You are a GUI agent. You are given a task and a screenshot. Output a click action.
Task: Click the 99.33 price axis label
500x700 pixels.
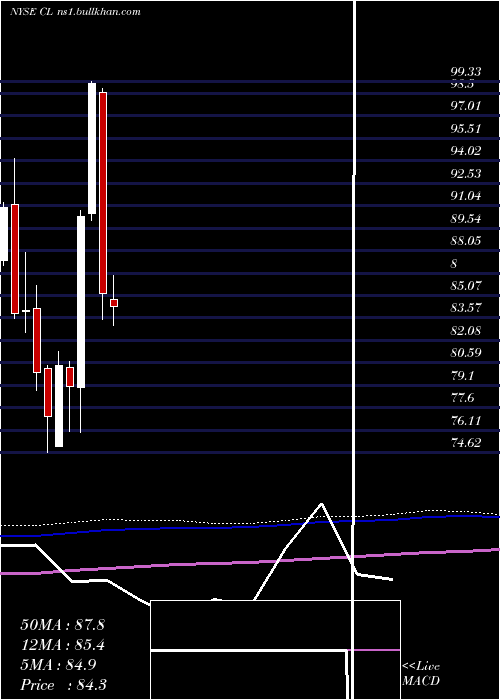coord(466,72)
